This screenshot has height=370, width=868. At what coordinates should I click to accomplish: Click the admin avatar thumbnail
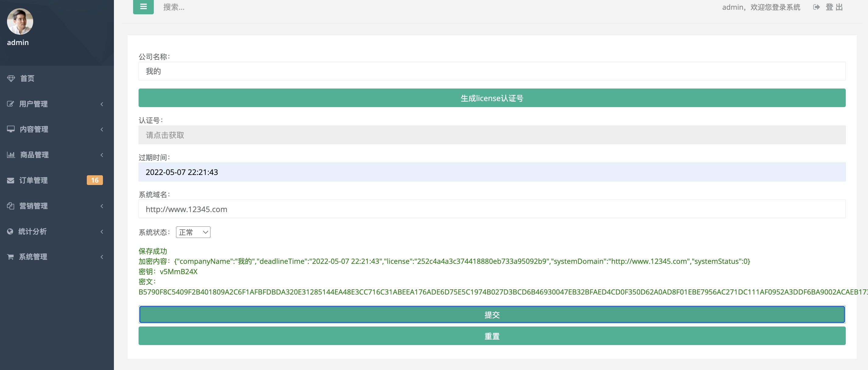coord(20,22)
